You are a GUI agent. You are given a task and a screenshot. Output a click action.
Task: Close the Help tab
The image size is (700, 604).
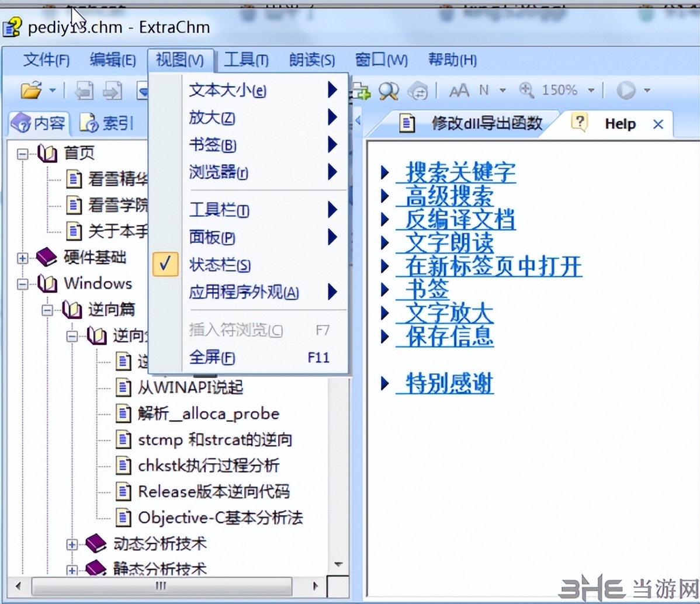pyautogui.click(x=658, y=124)
